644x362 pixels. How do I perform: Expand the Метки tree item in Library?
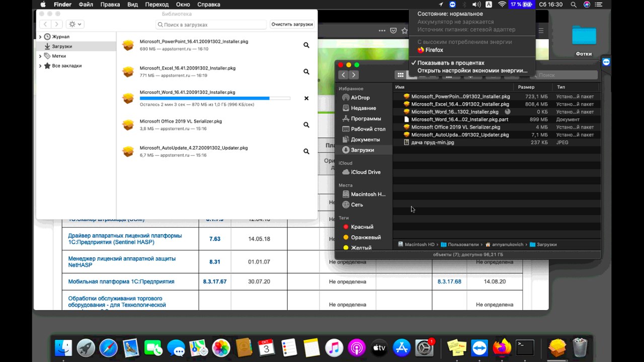click(x=40, y=56)
